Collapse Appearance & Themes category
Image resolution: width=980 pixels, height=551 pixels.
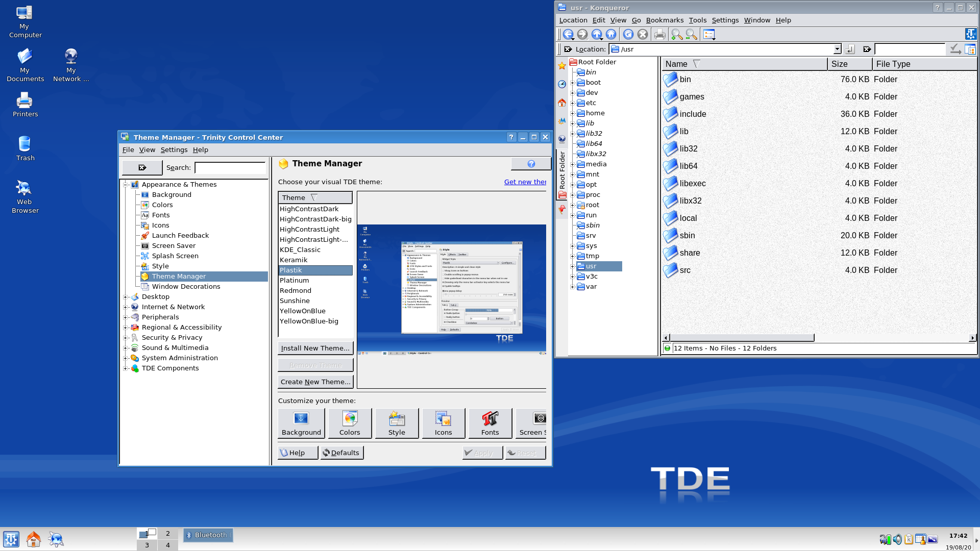tap(126, 185)
